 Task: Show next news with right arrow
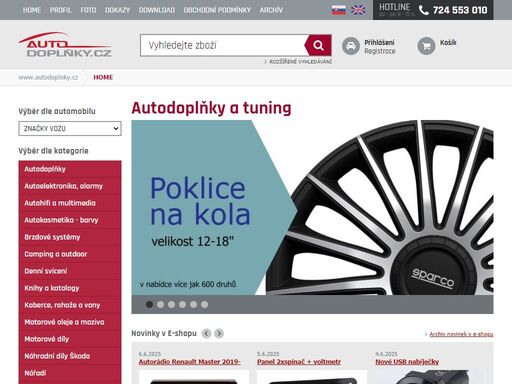pos(219,333)
